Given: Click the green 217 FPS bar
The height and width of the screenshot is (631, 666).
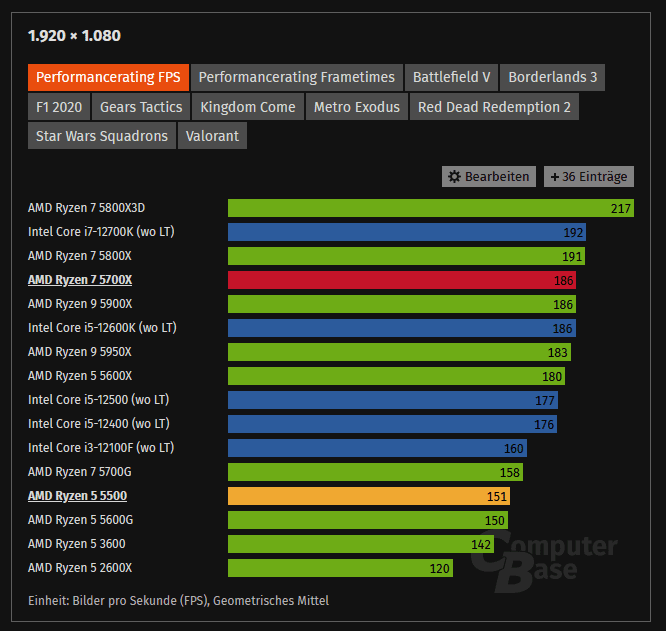Looking at the screenshot, I should (x=431, y=208).
